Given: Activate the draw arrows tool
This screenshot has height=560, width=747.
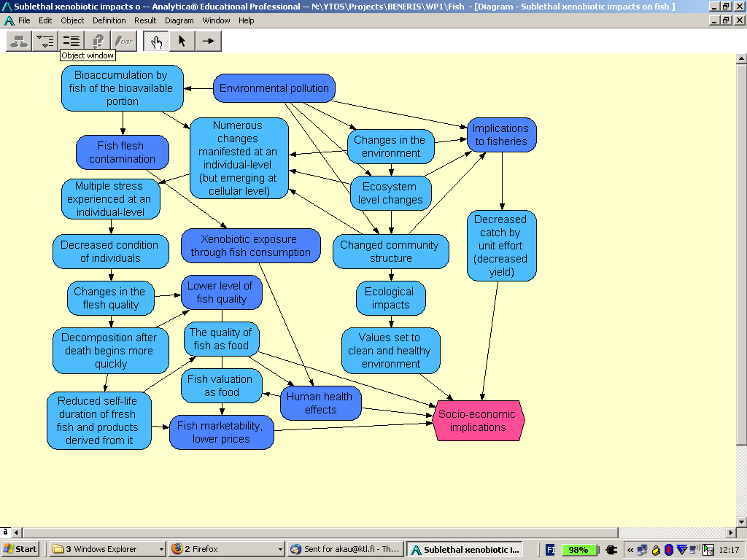Looking at the screenshot, I should coord(208,42).
